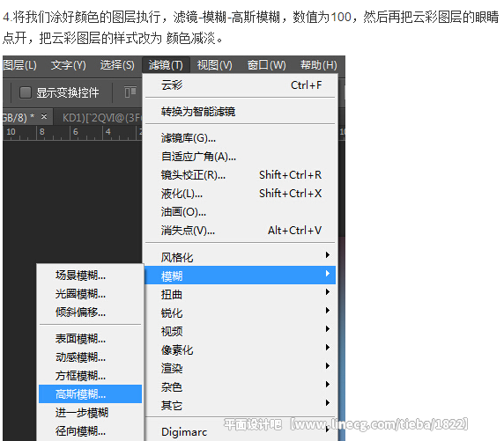This screenshot has width=504, height=441.
Task: Expand the 视频 submenu
Action: 241,331
